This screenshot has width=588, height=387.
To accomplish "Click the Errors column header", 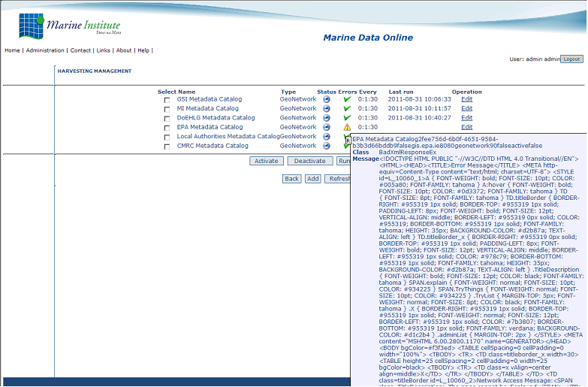I will click(x=348, y=92).
